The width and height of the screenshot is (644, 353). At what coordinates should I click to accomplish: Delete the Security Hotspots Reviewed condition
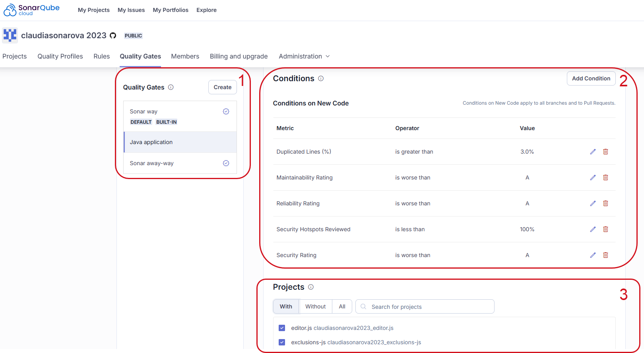pyautogui.click(x=605, y=229)
